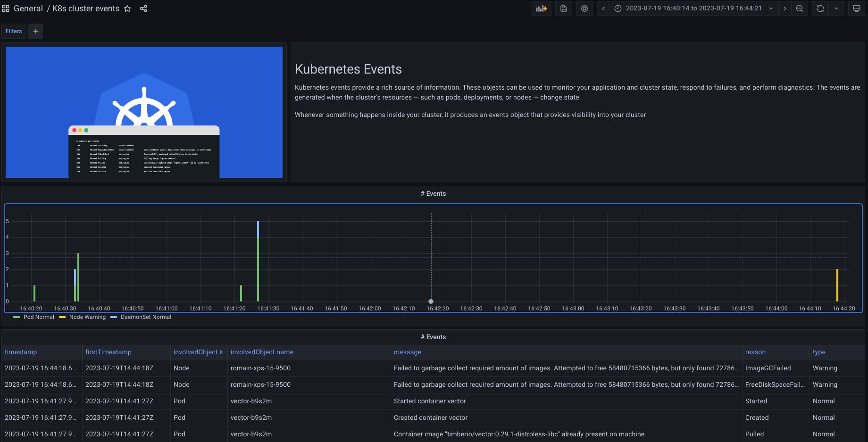The width and height of the screenshot is (868, 442).
Task: Star the K8s cluster events dashboard
Action: click(x=127, y=8)
